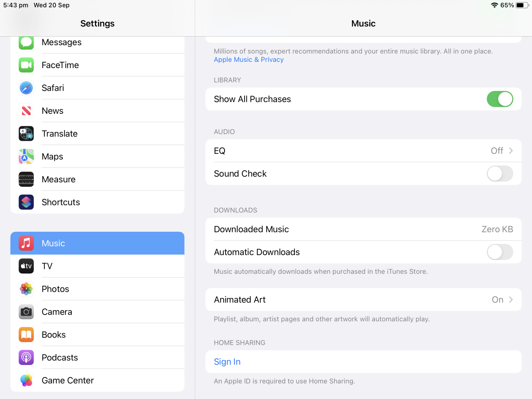Select Game Center in settings list
This screenshot has height=399, width=532.
68,380
